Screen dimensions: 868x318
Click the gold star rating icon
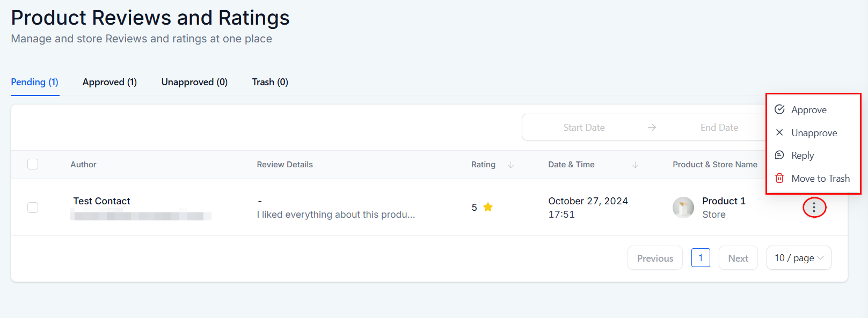[x=488, y=207]
